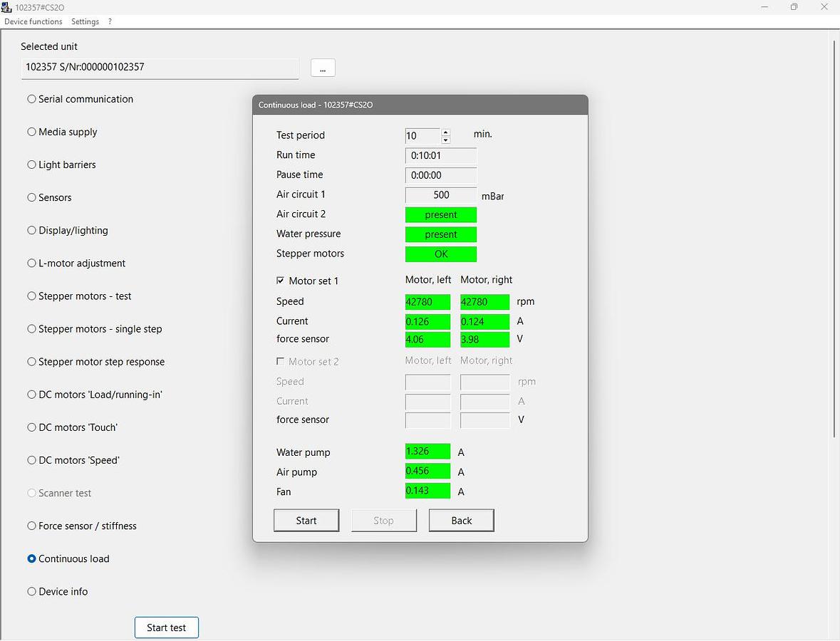Uncheck the Motor set 1 checkbox
This screenshot has width=840, height=641.
[280, 281]
